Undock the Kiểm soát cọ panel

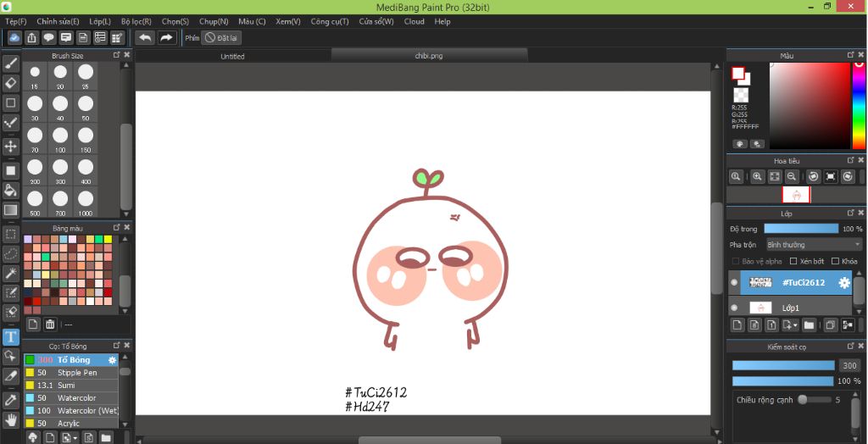coord(850,347)
